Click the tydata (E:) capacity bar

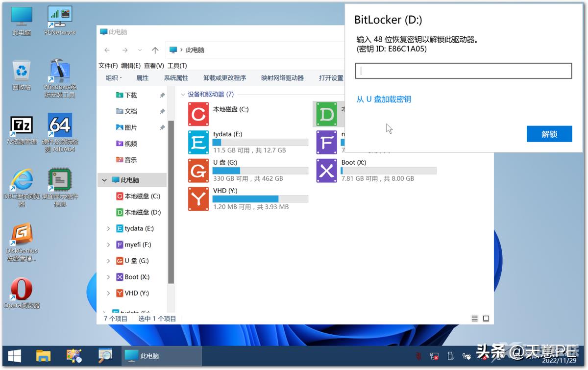pos(260,143)
